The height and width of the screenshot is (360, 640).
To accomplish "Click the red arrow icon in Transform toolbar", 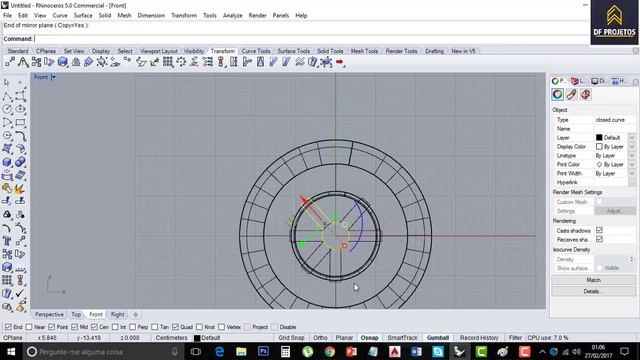I will click(x=340, y=62).
